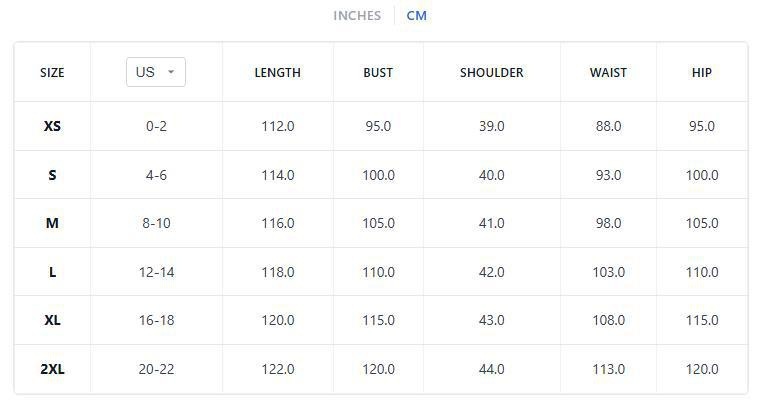Click the 44.0 shoulder value for 2XL
Screen dimensions: 763x407
click(491, 369)
